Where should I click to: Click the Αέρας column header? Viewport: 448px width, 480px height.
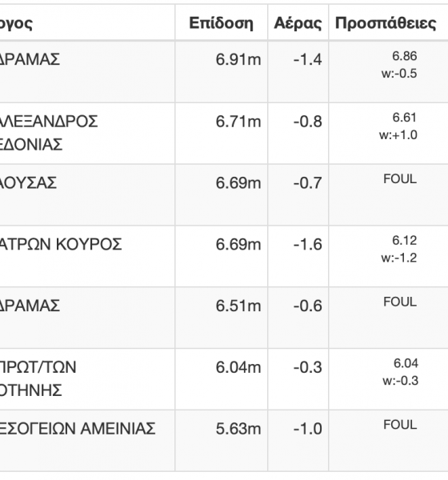(298, 23)
